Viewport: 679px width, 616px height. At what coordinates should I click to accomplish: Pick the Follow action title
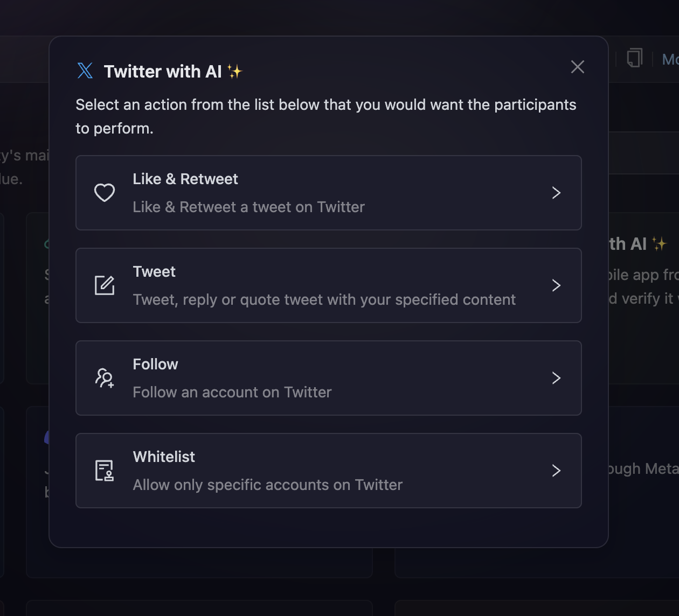(x=155, y=364)
